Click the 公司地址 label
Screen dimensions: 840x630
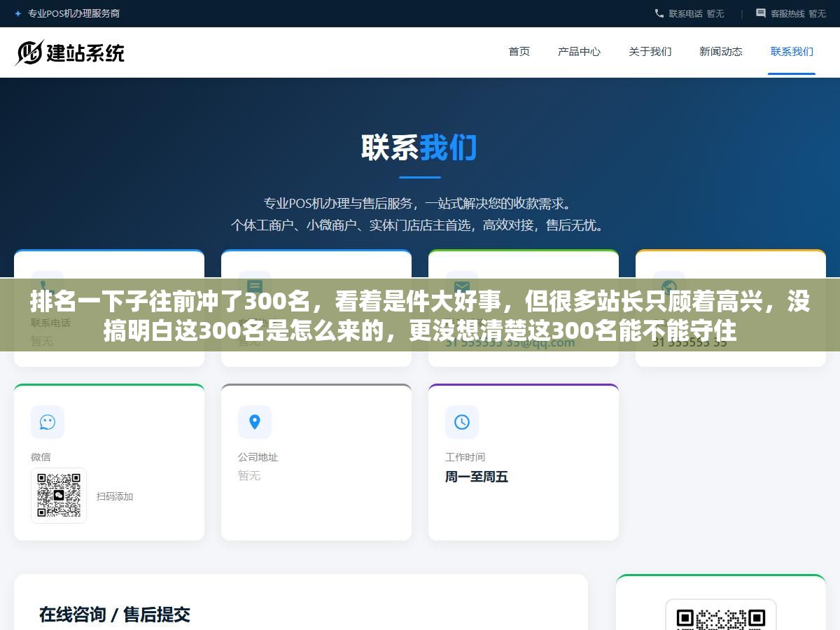(258, 457)
